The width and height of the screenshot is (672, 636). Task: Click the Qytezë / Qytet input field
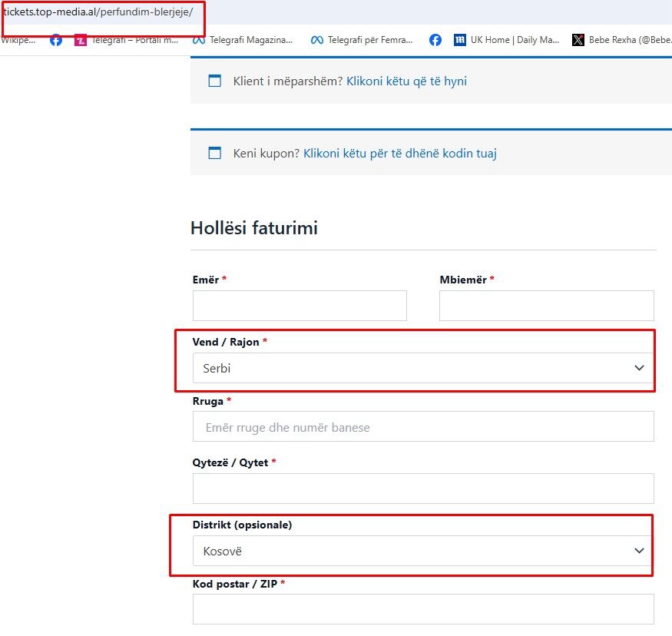tap(422, 489)
